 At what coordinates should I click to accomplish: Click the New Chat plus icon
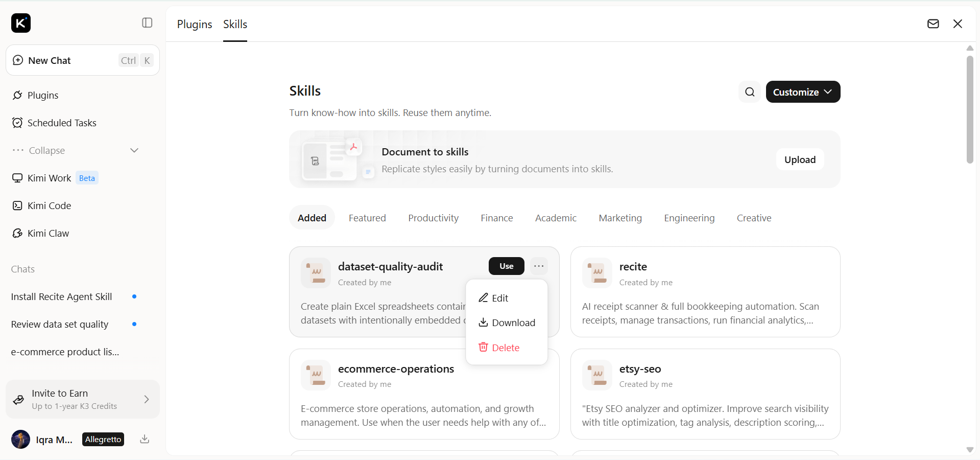[x=18, y=60]
